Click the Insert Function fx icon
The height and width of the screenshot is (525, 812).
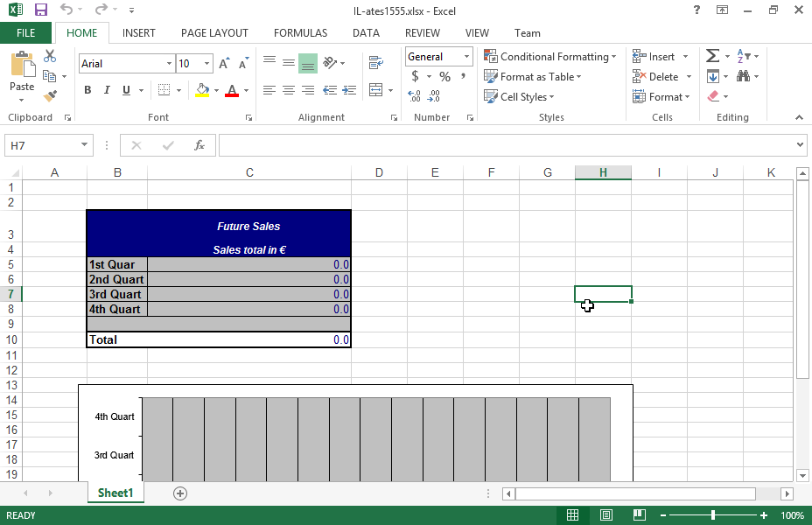point(199,145)
